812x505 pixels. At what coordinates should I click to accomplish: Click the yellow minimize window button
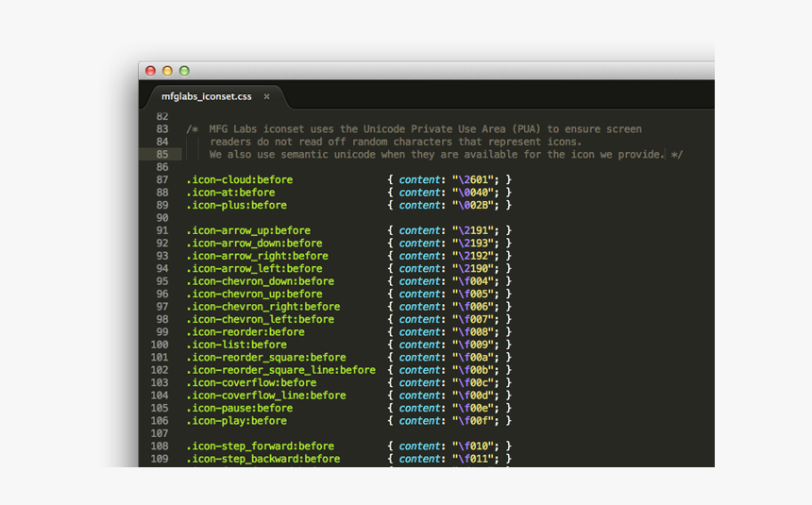[167, 71]
